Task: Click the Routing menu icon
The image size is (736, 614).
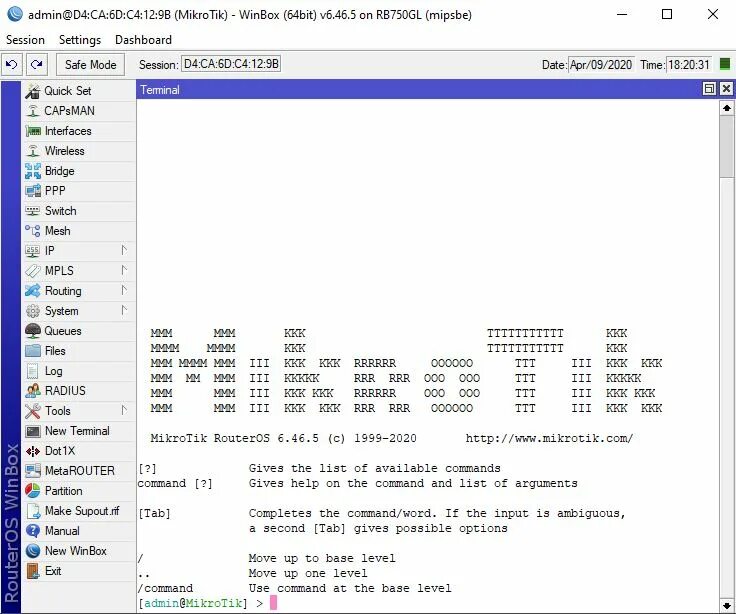Action: tap(32, 291)
